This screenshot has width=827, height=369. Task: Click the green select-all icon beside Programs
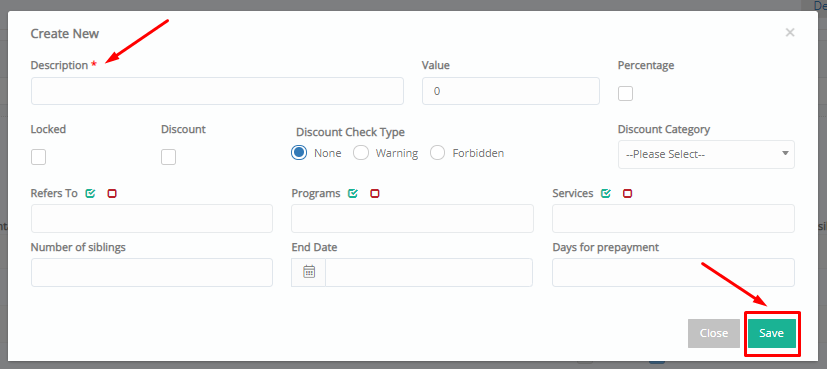353,193
